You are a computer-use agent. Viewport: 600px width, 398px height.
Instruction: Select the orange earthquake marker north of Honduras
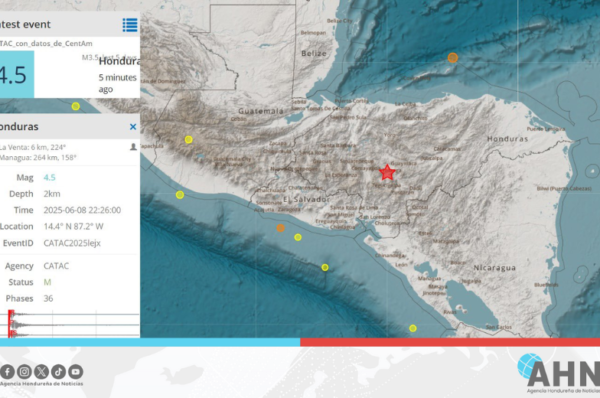(453, 58)
